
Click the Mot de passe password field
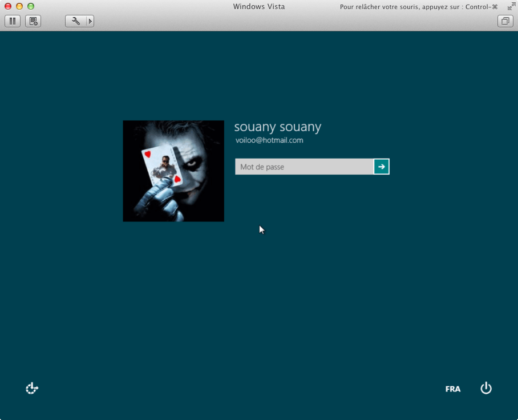[304, 167]
